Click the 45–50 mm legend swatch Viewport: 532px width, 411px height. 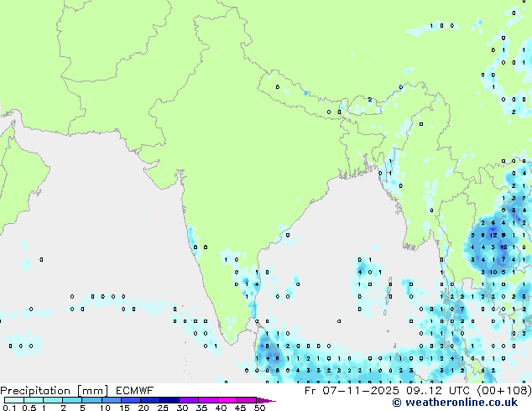point(247,400)
